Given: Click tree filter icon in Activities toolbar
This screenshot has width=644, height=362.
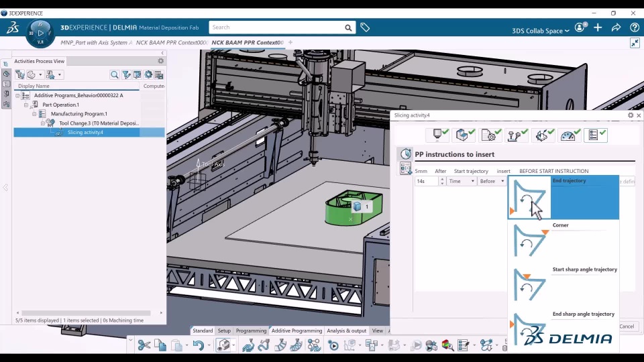Looking at the screenshot, I should 19,74.
